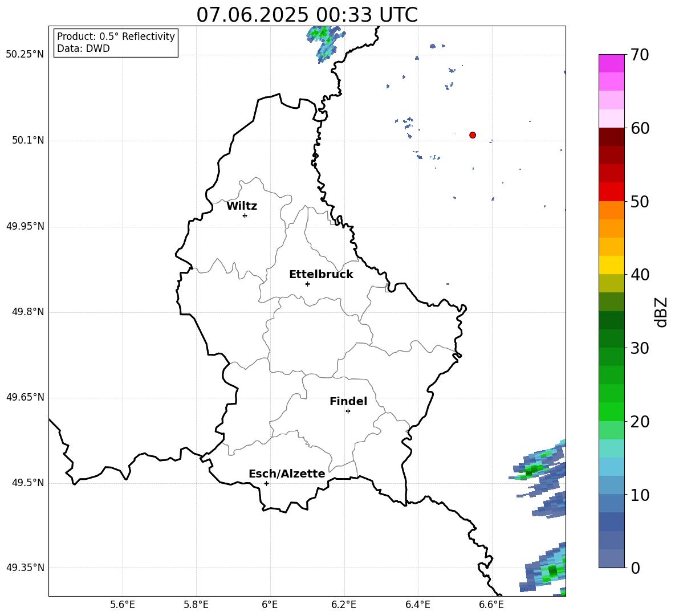Click the 6.6°E longitude label
Viewport: 675px width, 616px height.
click(x=491, y=605)
